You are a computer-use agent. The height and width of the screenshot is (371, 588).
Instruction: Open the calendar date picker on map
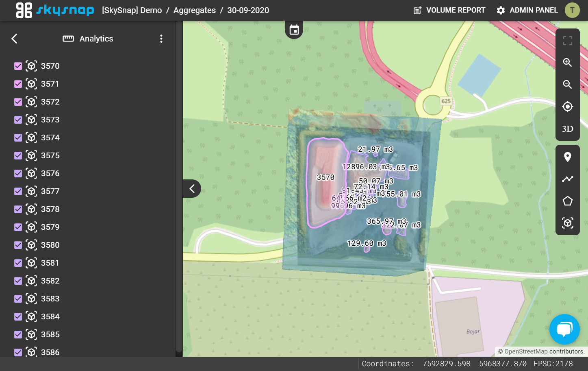[x=294, y=30]
